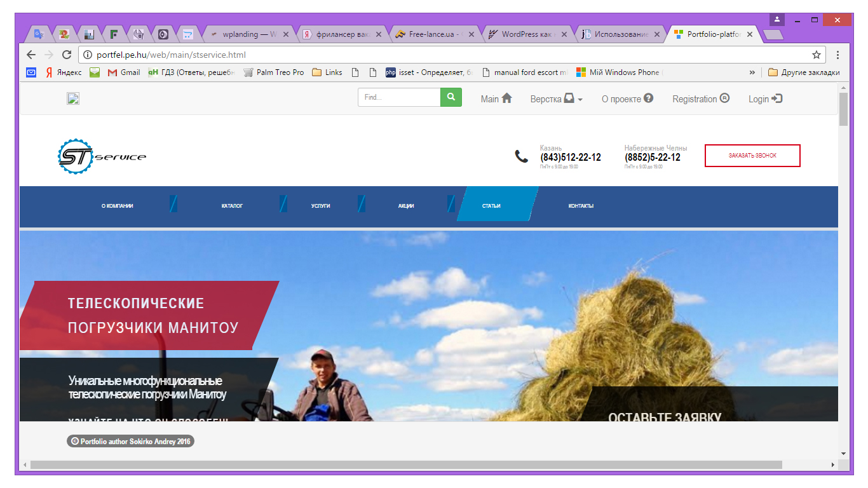
Task: Switch to the фрилансер tab
Action: coord(341,34)
